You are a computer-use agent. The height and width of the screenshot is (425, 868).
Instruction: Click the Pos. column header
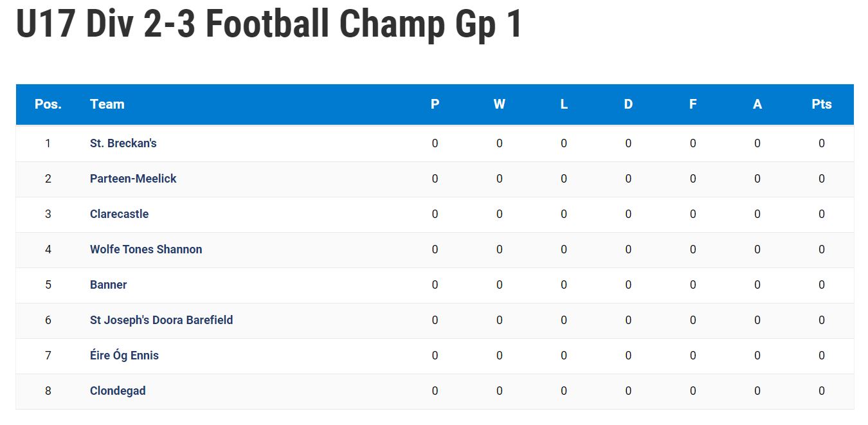click(48, 104)
